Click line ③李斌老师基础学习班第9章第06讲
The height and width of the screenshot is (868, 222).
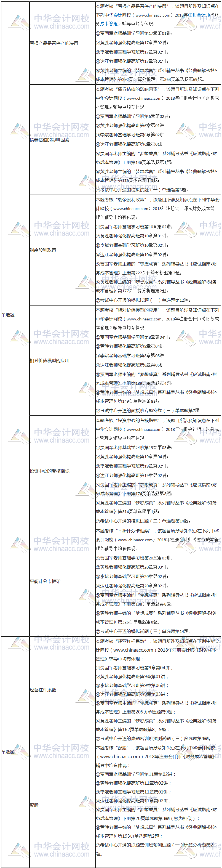[132, 685]
